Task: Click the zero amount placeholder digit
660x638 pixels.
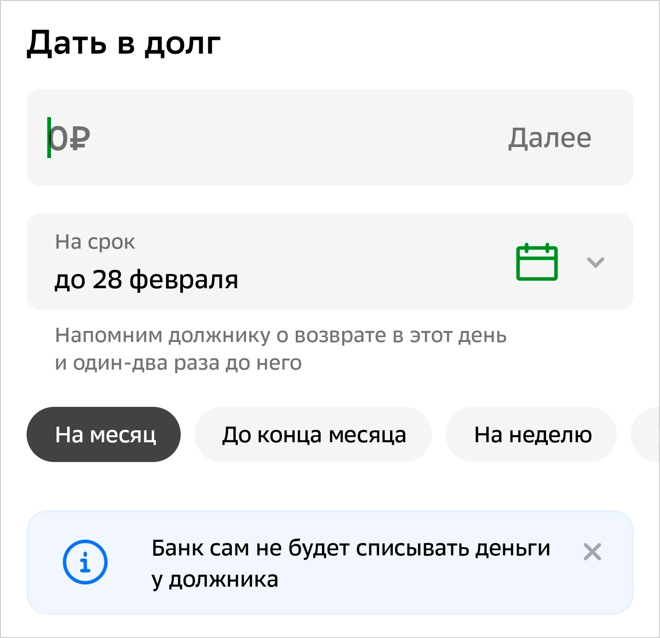Action: [x=61, y=139]
